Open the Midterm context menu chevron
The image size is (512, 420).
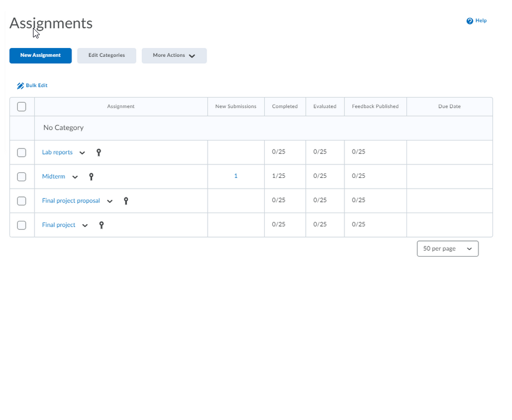click(x=75, y=177)
